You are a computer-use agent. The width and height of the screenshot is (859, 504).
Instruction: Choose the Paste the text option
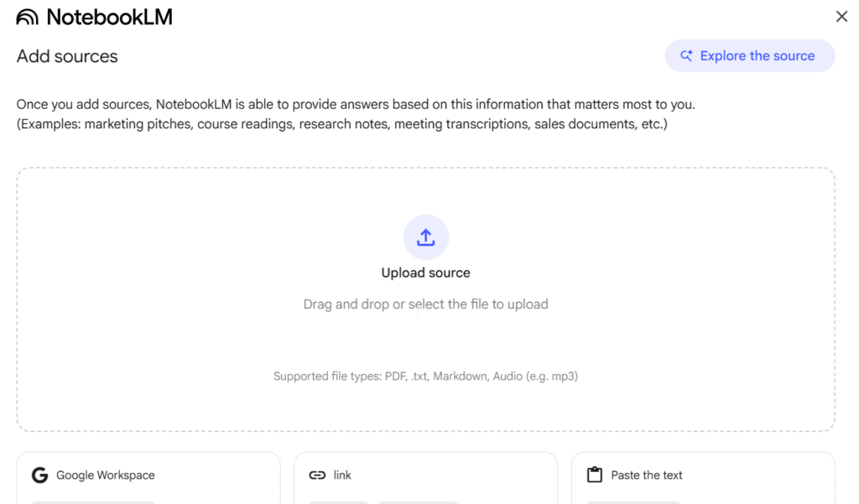click(647, 475)
